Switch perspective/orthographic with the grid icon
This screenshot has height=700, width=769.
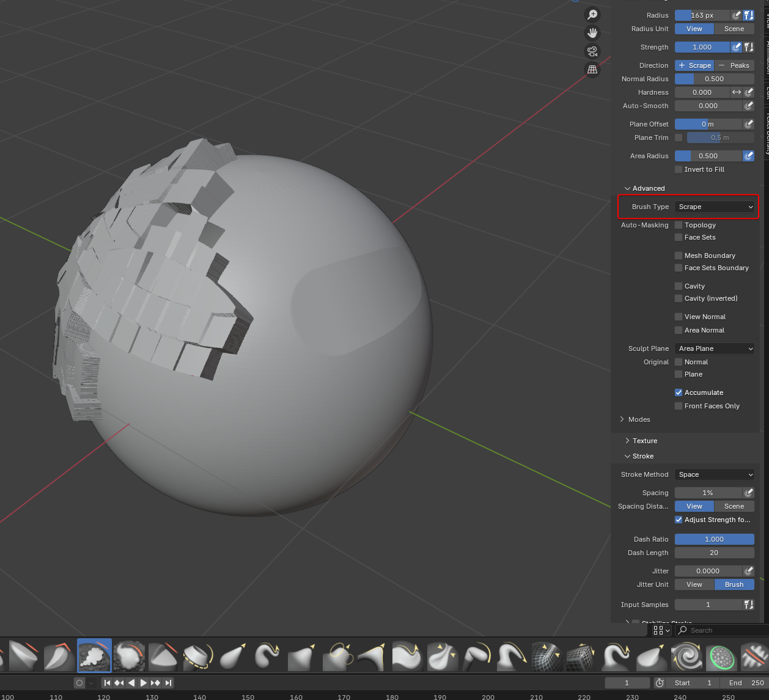[592, 70]
